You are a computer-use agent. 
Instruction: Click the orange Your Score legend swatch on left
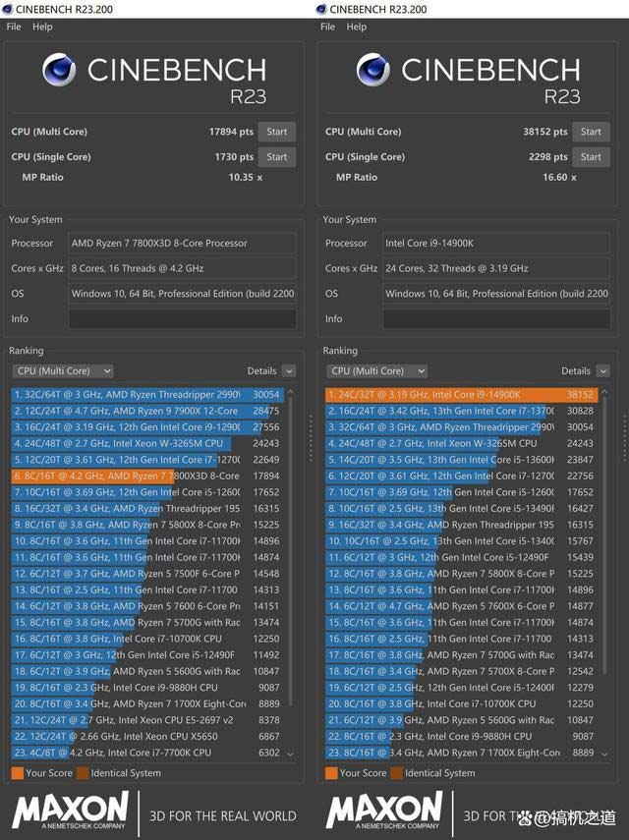pos(17,773)
